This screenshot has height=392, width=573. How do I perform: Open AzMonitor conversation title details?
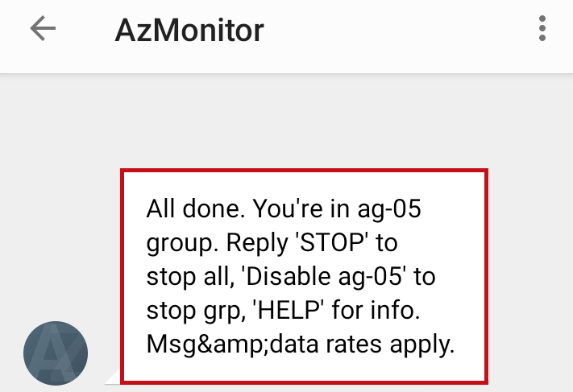[189, 31]
